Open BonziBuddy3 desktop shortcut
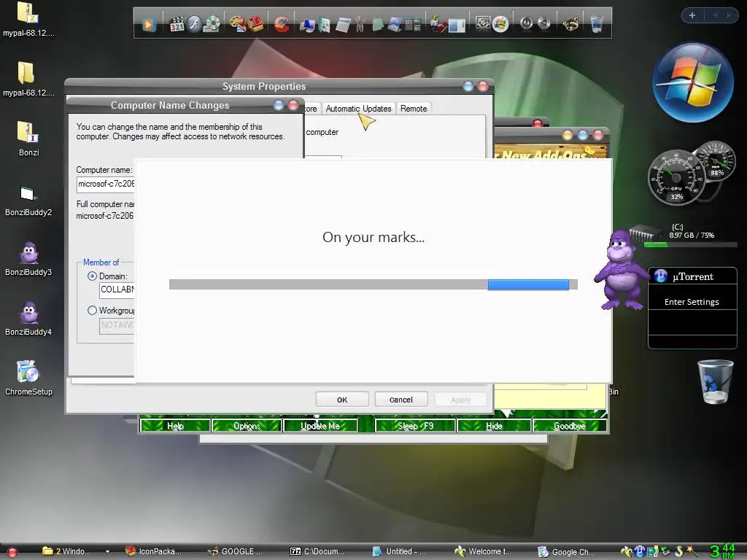This screenshot has height=560, width=747. point(28,259)
